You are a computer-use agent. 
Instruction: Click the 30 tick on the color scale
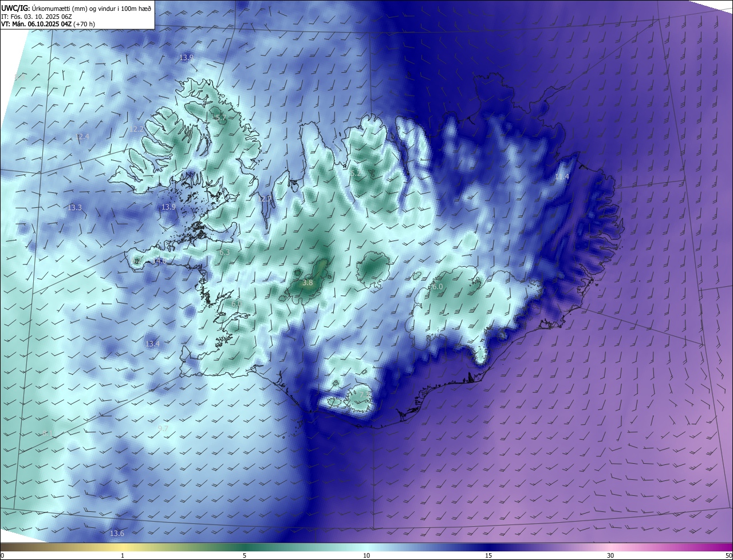click(x=610, y=555)
